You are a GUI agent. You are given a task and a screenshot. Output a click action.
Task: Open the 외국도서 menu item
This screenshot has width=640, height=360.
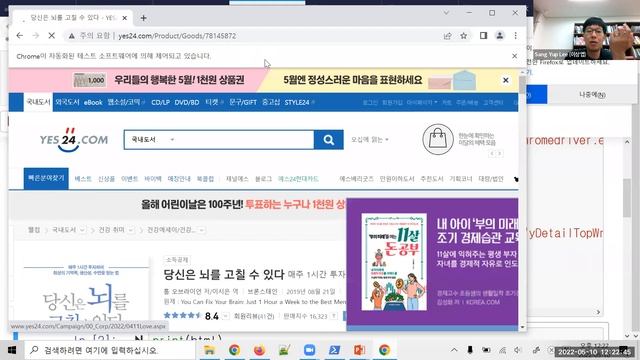[x=67, y=102]
